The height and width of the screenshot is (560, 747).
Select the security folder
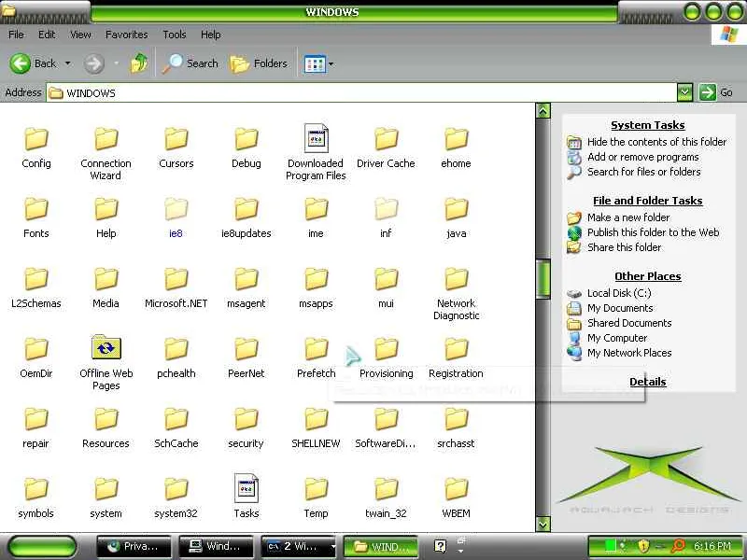point(246,428)
